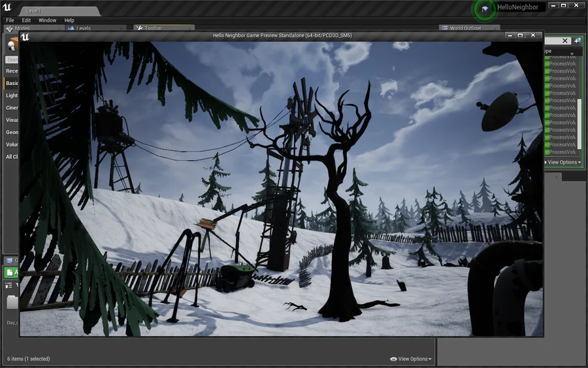Select the Modes tab
The height and width of the screenshot is (368, 588).
[34, 28]
